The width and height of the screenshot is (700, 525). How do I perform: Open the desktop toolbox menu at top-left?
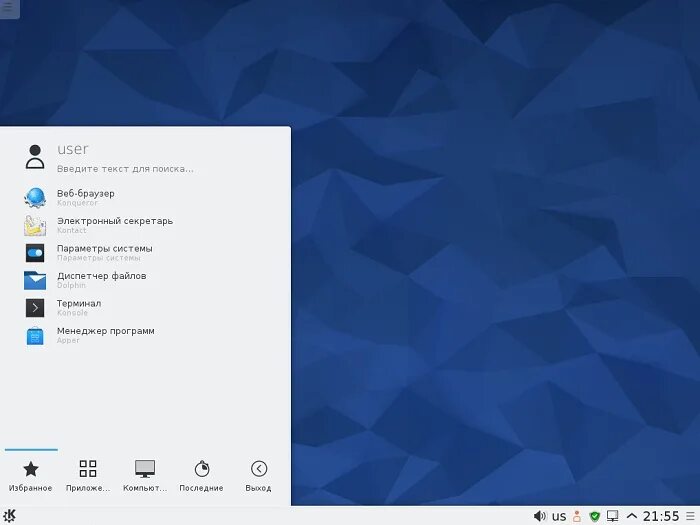click(9, 8)
